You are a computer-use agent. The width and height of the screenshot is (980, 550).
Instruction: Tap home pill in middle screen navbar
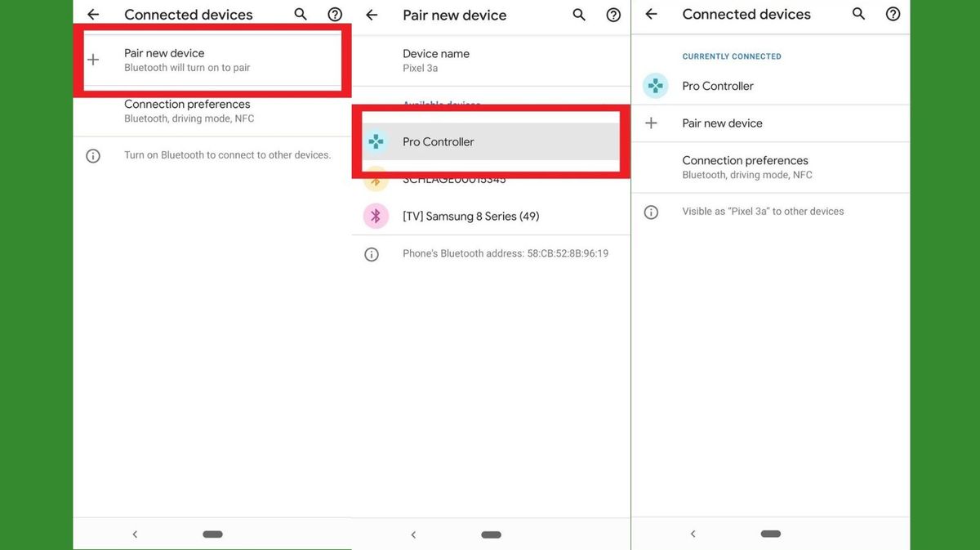492,534
